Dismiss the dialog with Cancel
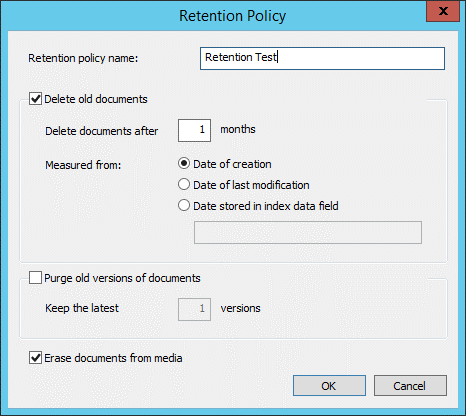Image resolution: width=466 pixels, height=416 pixels. point(410,386)
